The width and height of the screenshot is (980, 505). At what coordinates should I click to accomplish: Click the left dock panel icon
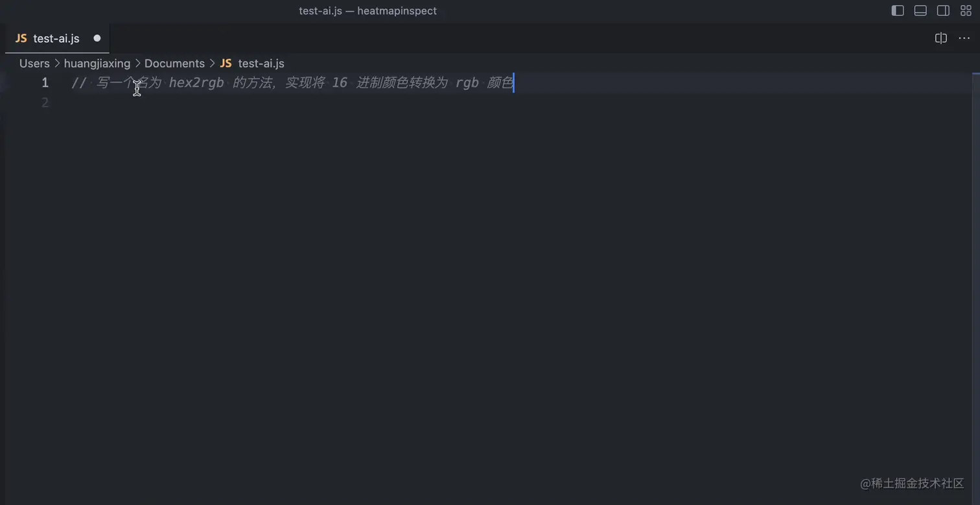coord(898,10)
